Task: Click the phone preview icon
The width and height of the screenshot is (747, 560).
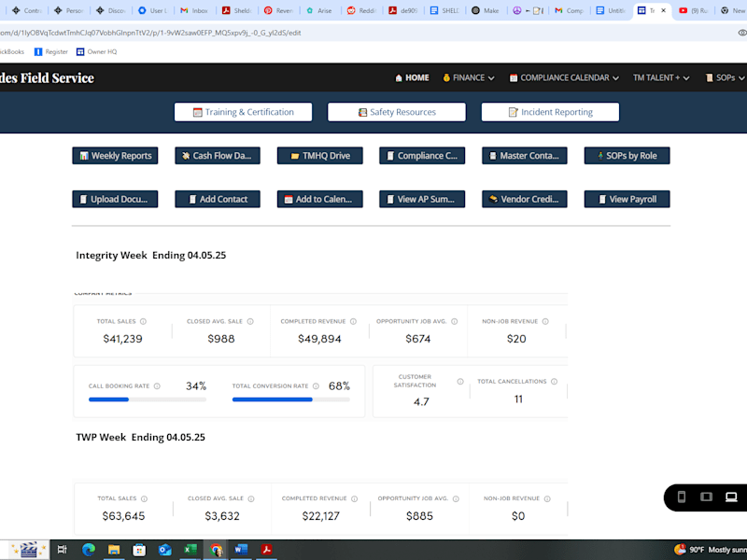Action: 682,497
